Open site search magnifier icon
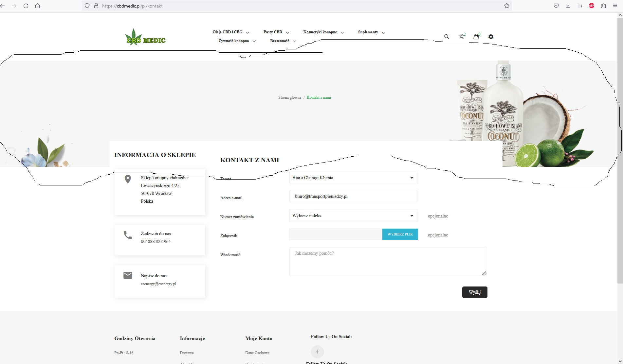The image size is (623, 364). tap(447, 37)
